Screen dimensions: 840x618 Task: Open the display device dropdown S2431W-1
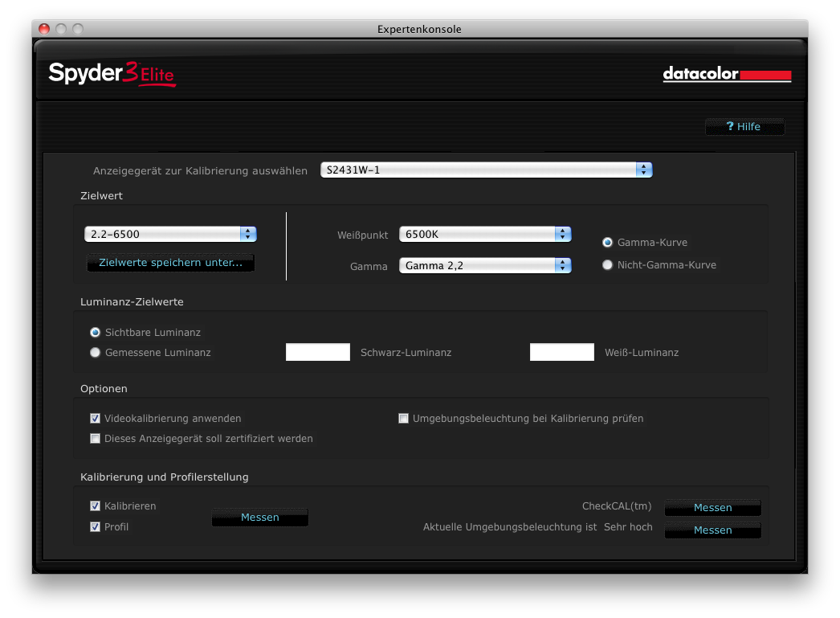pyautogui.click(x=486, y=170)
